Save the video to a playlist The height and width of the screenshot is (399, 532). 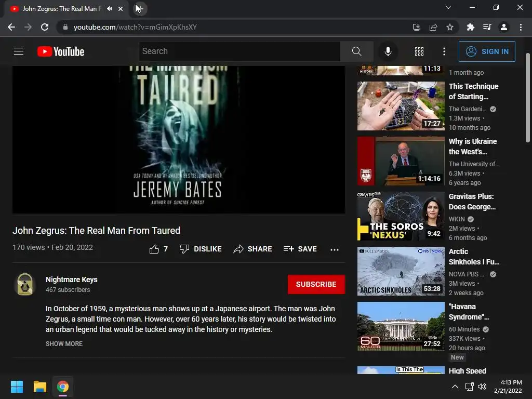(x=300, y=249)
